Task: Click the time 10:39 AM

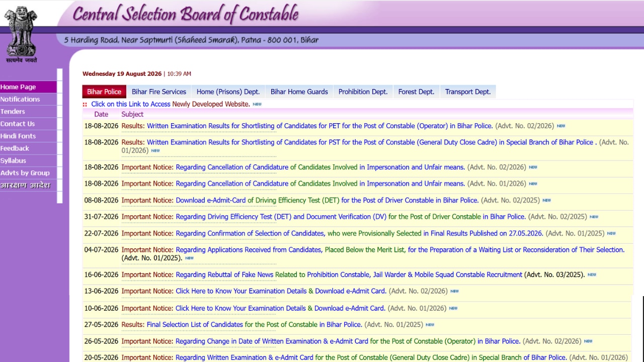Action: point(179,74)
